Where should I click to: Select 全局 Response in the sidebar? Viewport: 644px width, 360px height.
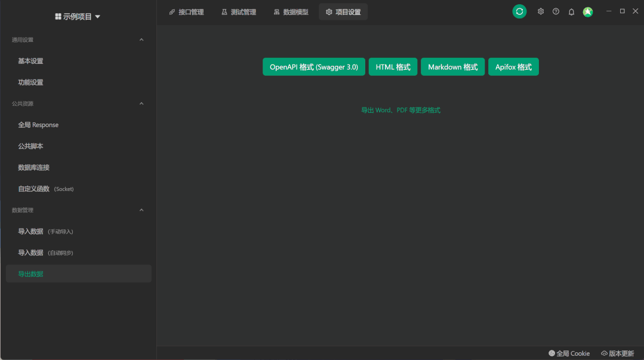(39, 125)
